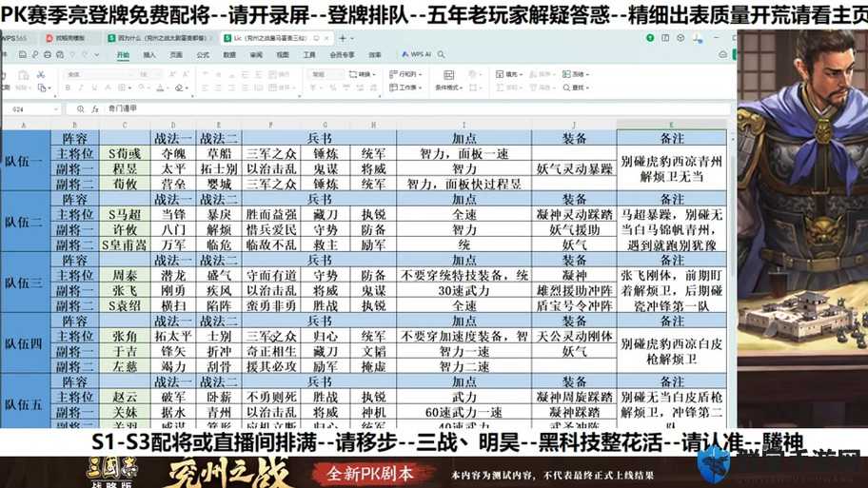Expand the new tab plus dropdown arrow

[x=351, y=38]
